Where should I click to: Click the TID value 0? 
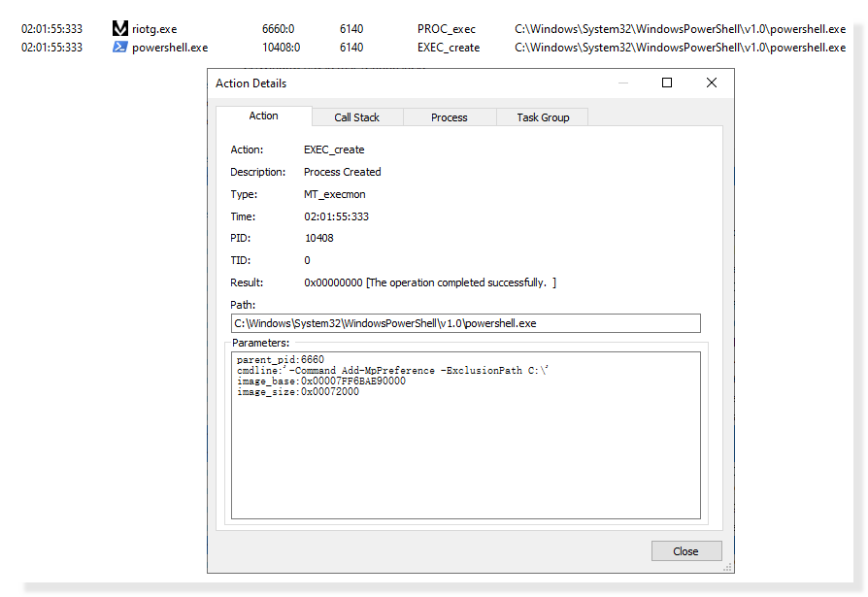coord(307,260)
